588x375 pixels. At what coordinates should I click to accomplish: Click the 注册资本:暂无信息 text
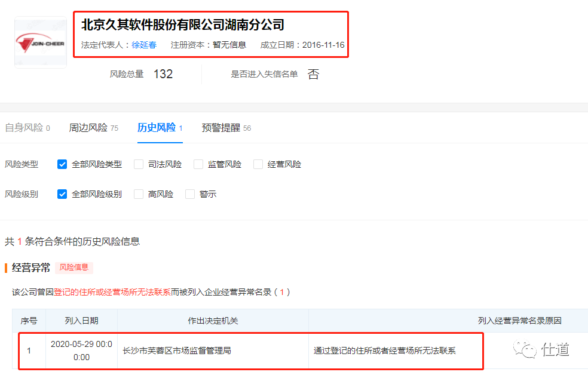tap(208, 45)
